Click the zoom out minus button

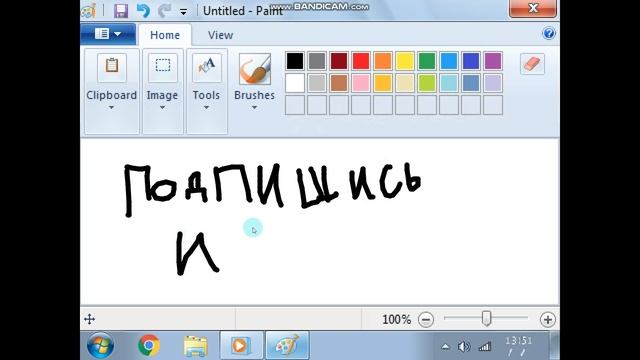[426, 320]
